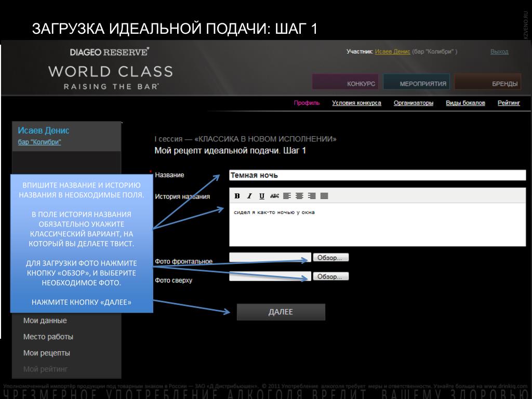Click participant link Исаев Денис in header
Viewport: 532px width, 399px height.
tap(393, 51)
